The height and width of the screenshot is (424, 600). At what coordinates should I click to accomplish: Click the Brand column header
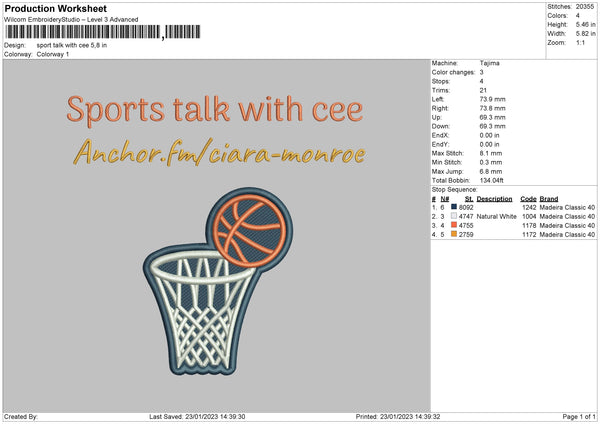(x=549, y=199)
